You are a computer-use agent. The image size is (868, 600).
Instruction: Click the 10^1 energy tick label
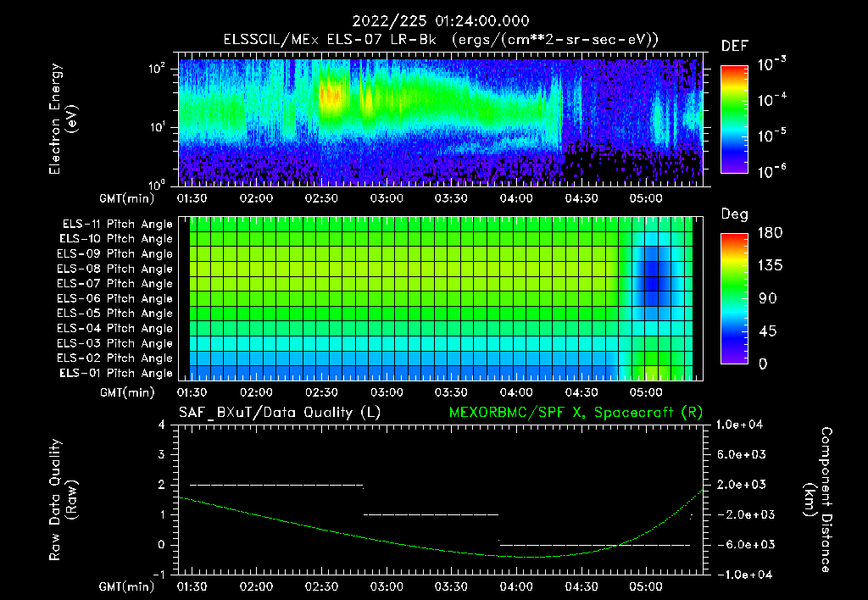(156, 127)
